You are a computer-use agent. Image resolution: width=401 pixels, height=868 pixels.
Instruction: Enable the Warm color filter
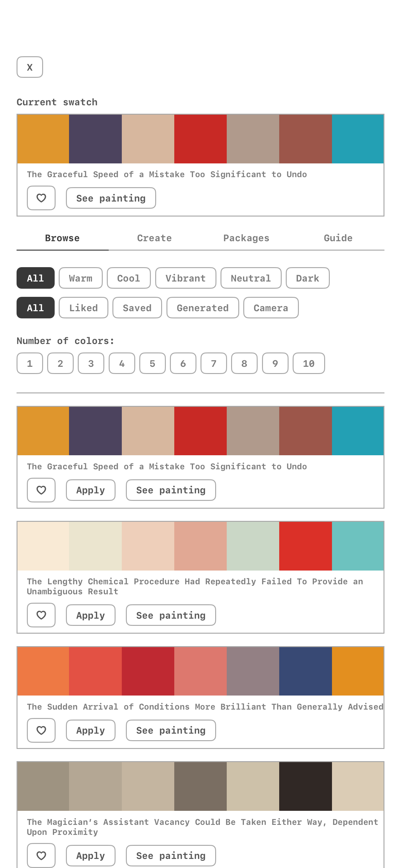coord(81,278)
